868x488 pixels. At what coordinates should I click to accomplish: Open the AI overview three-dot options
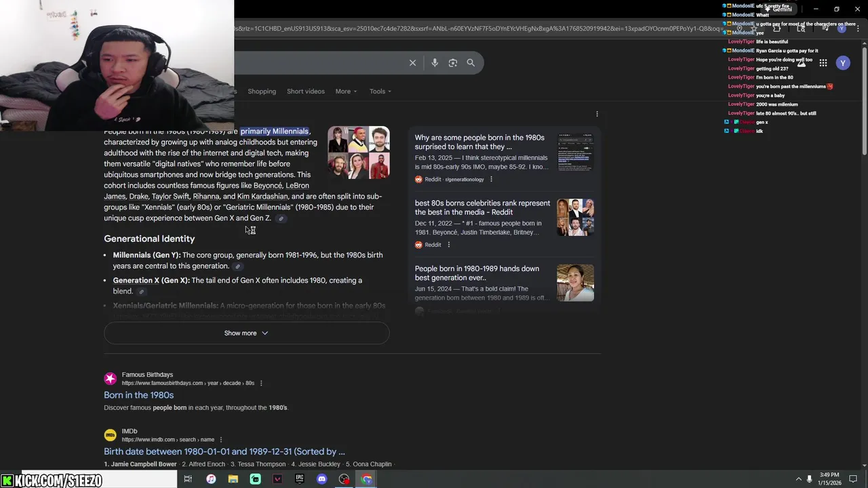(597, 114)
